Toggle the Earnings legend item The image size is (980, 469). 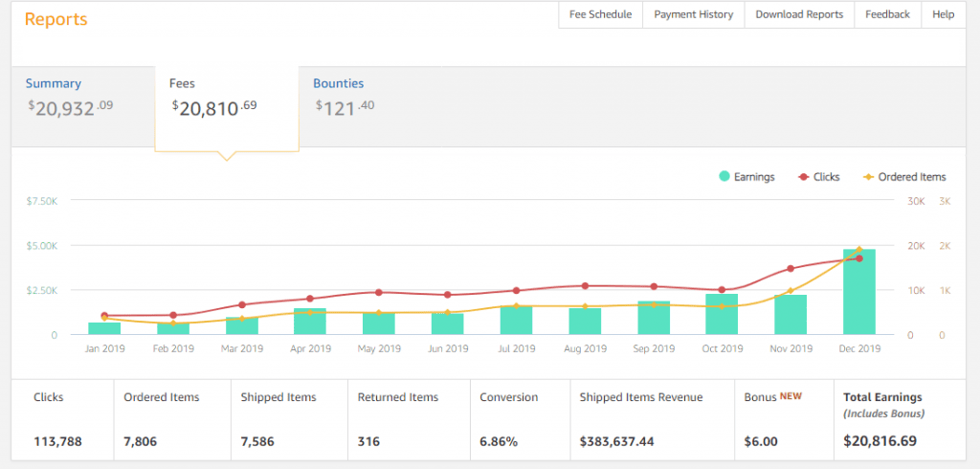pyautogui.click(x=746, y=177)
